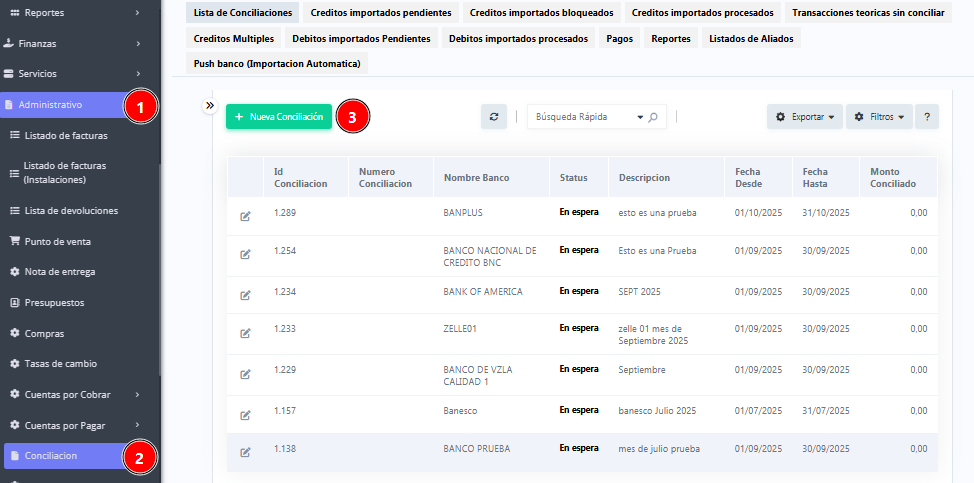The image size is (974, 483).
Task: Type in the Búsqueda Rápida field
Action: [x=582, y=117]
